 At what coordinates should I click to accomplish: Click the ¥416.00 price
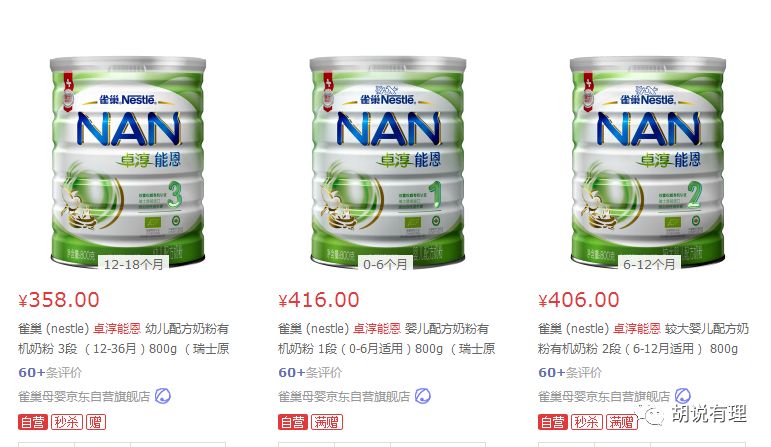[x=319, y=299]
